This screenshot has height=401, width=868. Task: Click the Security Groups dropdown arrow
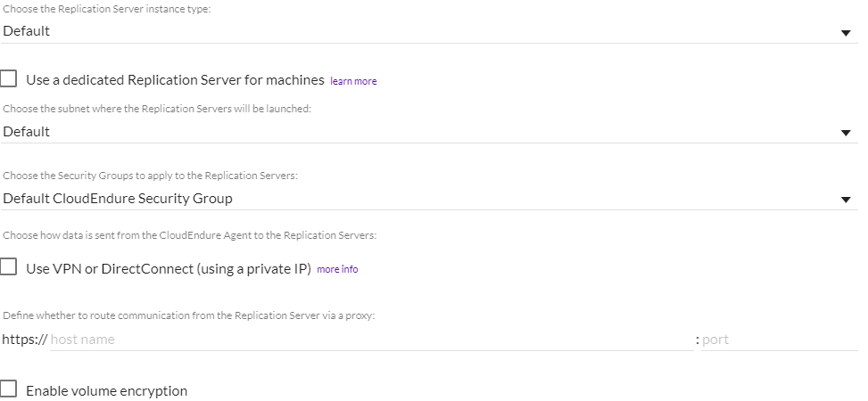846,200
